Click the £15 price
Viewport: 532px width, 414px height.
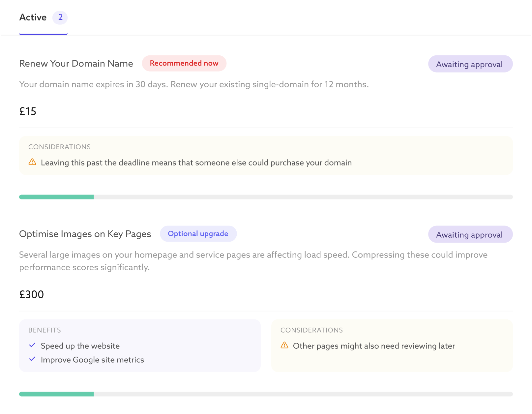28,111
